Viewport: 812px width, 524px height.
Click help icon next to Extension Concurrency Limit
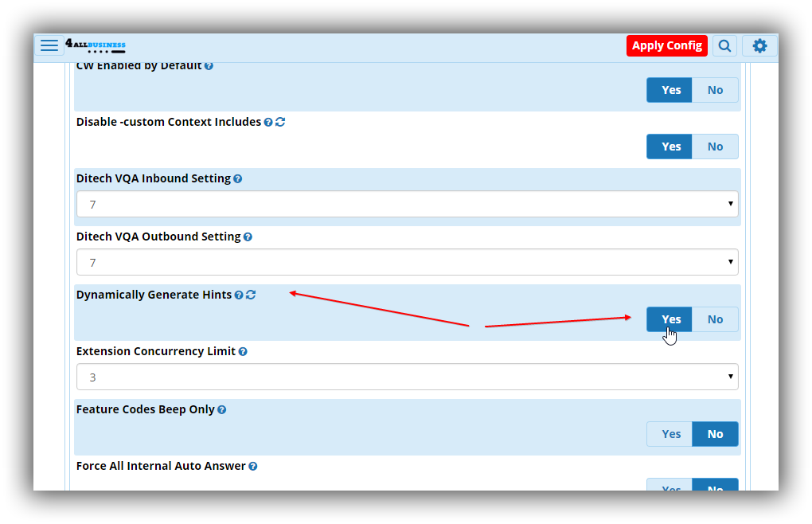coord(243,351)
